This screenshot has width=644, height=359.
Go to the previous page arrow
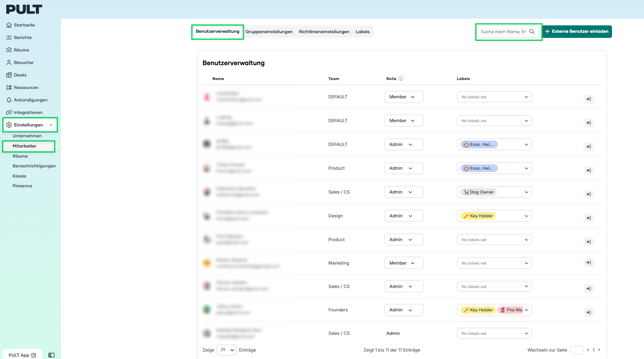(x=588, y=350)
